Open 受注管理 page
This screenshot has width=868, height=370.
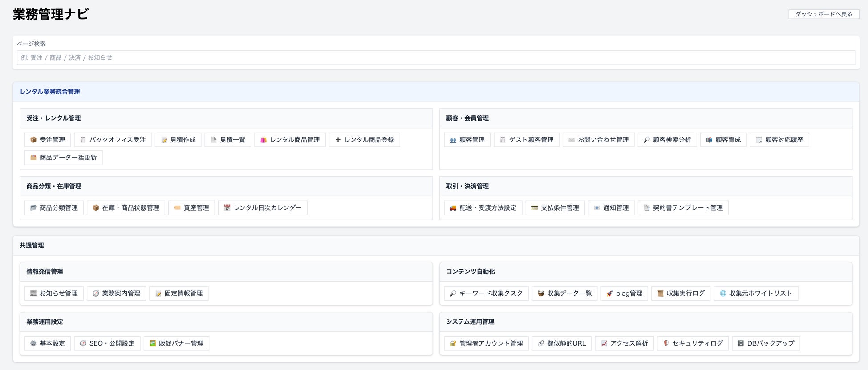click(x=48, y=140)
